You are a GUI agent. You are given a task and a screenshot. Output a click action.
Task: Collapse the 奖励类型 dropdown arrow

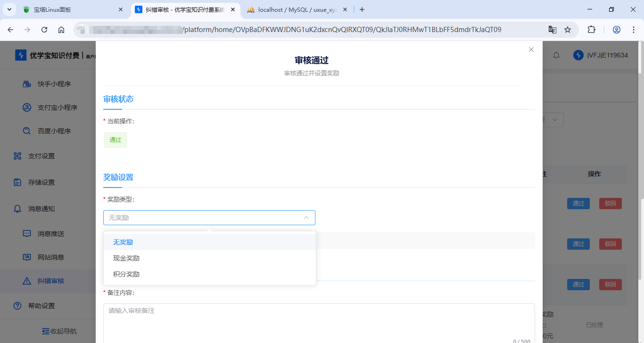coord(306,218)
